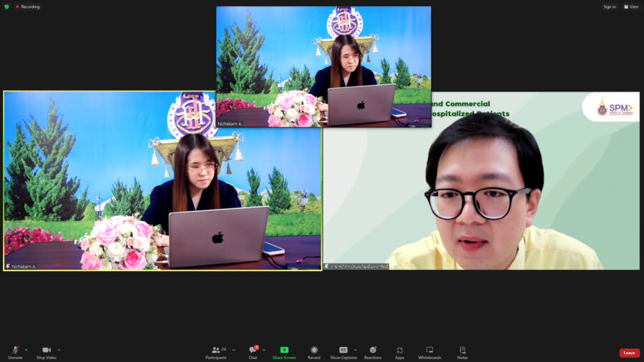Image resolution: width=644 pixels, height=362 pixels.
Task: Open the Reactions menu
Action: (373, 351)
